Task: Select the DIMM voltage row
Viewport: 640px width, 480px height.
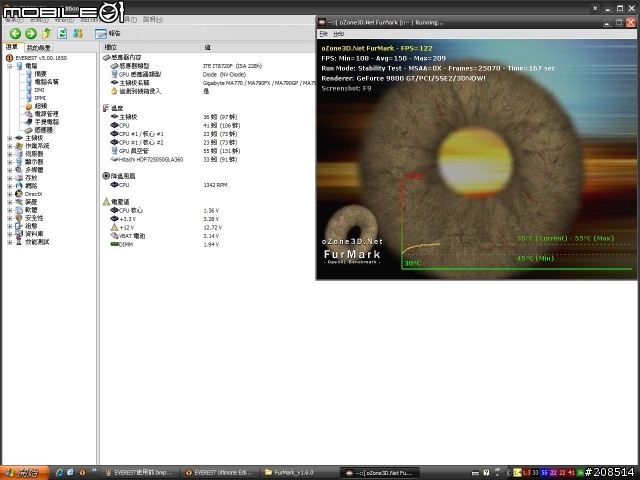Action: click(x=208, y=244)
